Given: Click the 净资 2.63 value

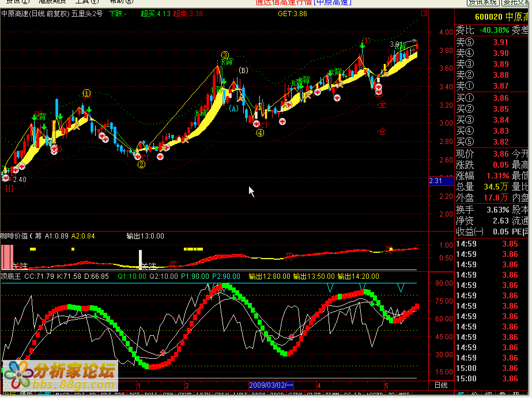Looking at the screenshot, I should (500, 221).
